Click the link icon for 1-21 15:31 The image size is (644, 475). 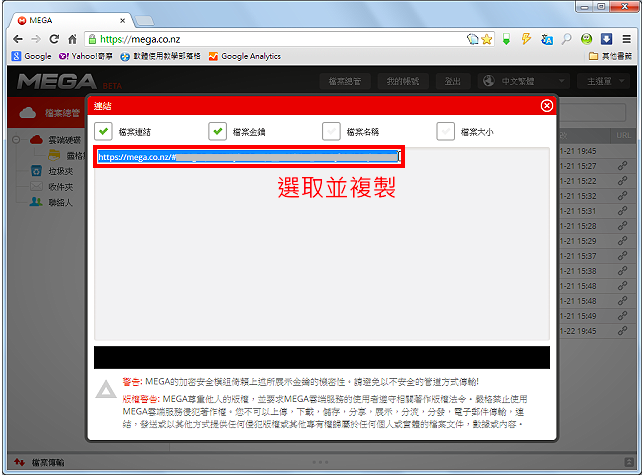[623, 211]
